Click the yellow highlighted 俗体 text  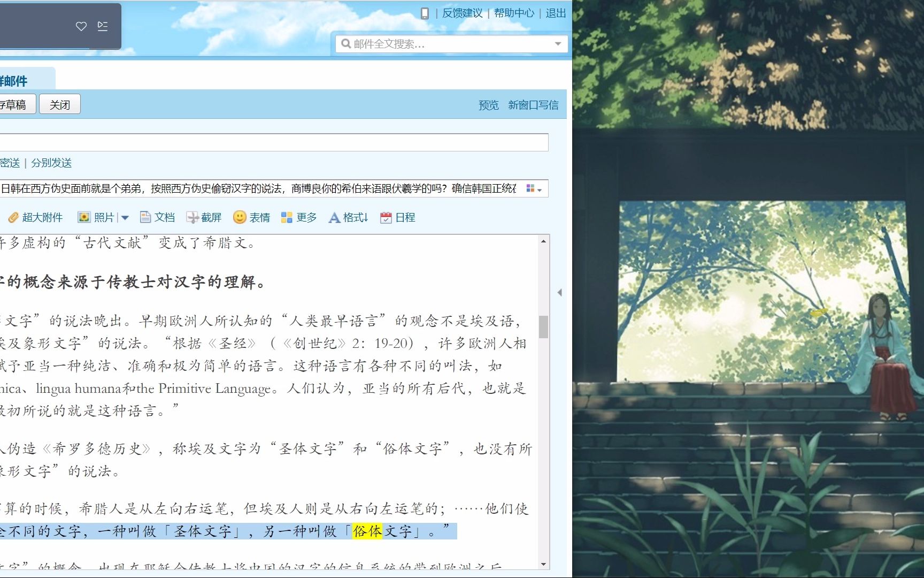[x=367, y=531]
